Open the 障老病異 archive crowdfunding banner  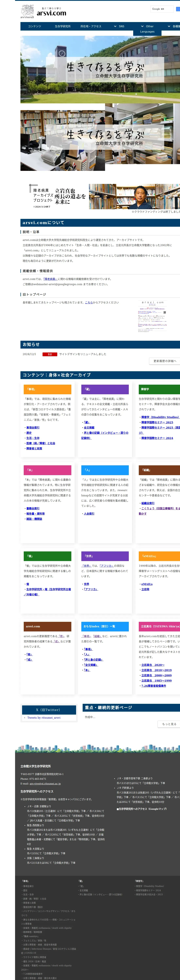click(105, 196)
